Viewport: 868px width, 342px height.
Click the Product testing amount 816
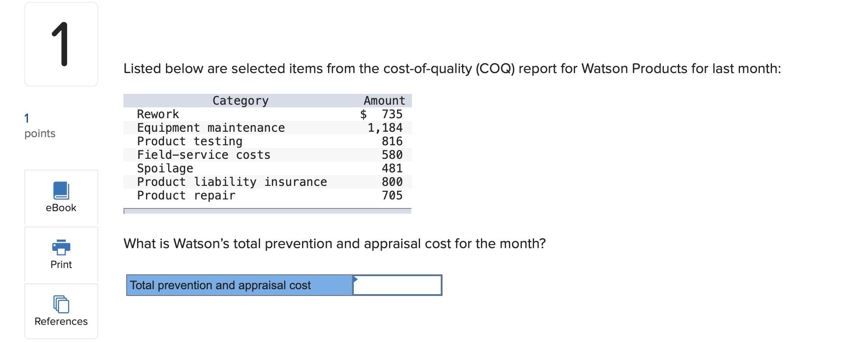(x=394, y=141)
